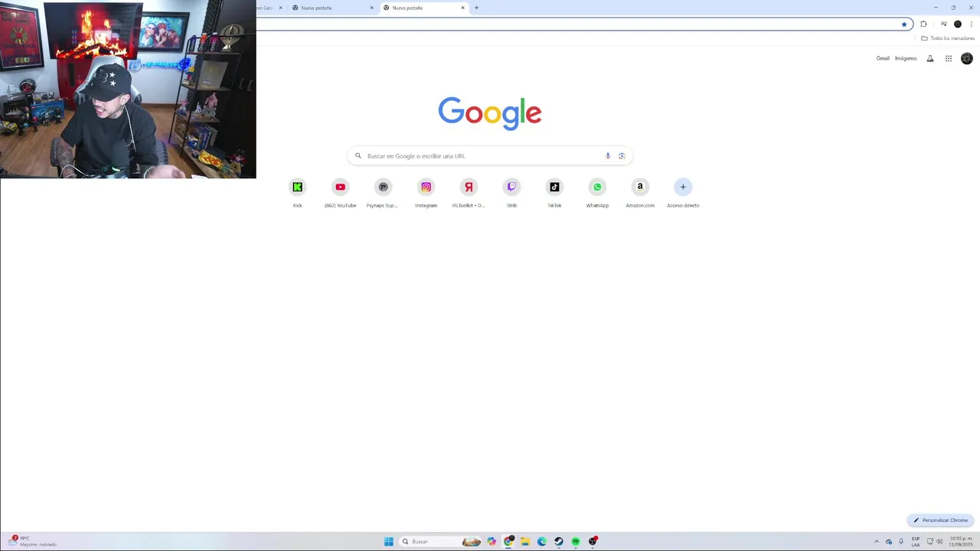Open the volume speaker tray icon
The image size is (980, 551).
[x=939, y=542]
